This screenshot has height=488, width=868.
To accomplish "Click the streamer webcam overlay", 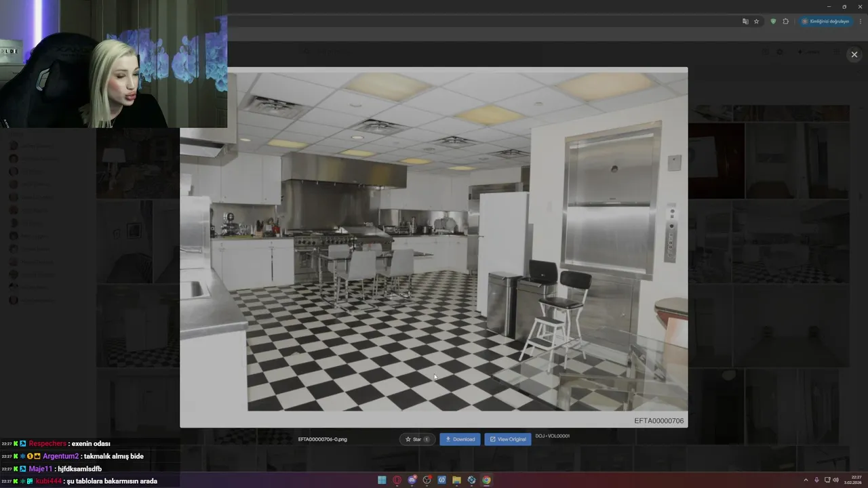I will [x=113, y=64].
